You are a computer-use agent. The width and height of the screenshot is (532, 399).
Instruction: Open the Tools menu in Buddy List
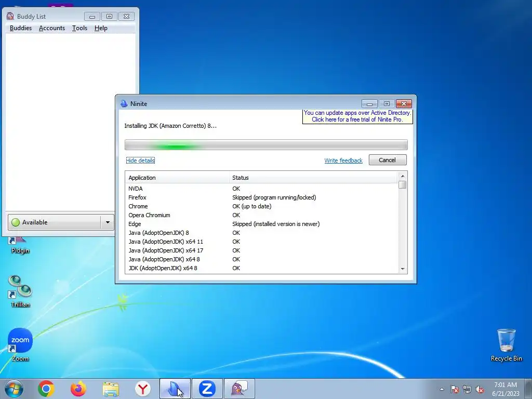(79, 28)
